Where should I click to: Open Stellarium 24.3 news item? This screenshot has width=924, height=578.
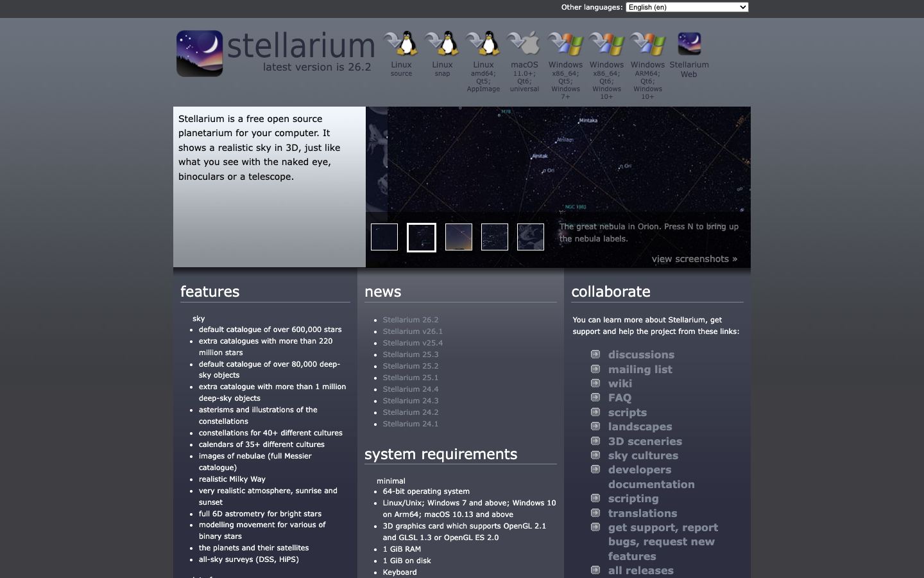[411, 401]
